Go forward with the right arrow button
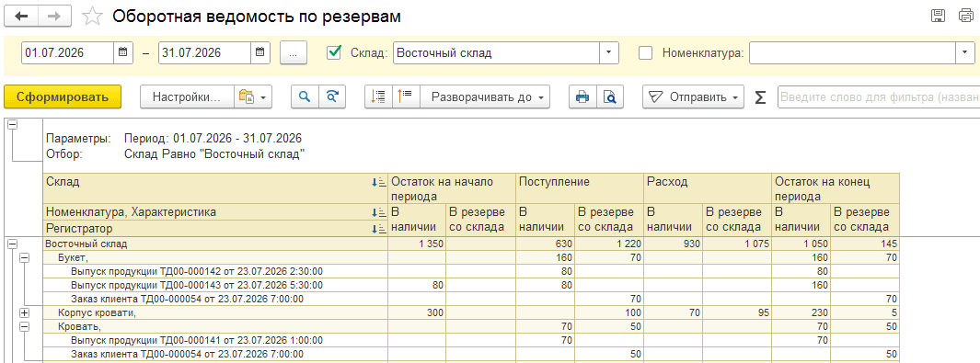The height and width of the screenshot is (363, 980). click(54, 17)
